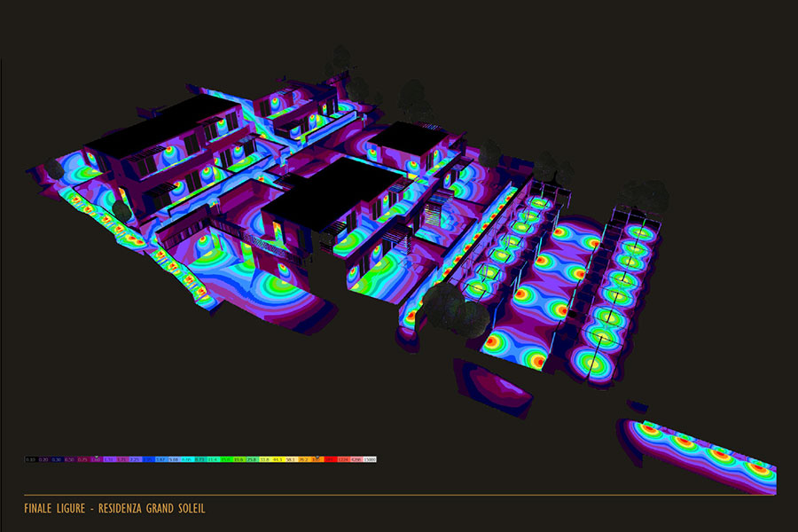Click the red swatch in the color legend
798x532 pixels.
point(330,459)
